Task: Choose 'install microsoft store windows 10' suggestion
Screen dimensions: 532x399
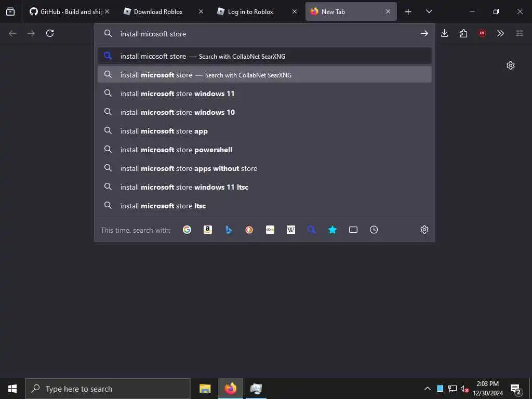Action: click(264, 112)
